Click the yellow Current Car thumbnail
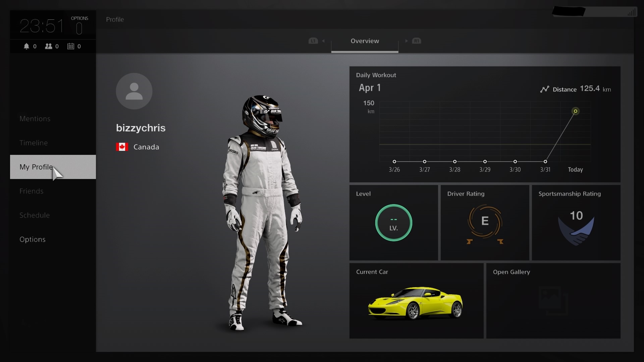 click(415, 303)
